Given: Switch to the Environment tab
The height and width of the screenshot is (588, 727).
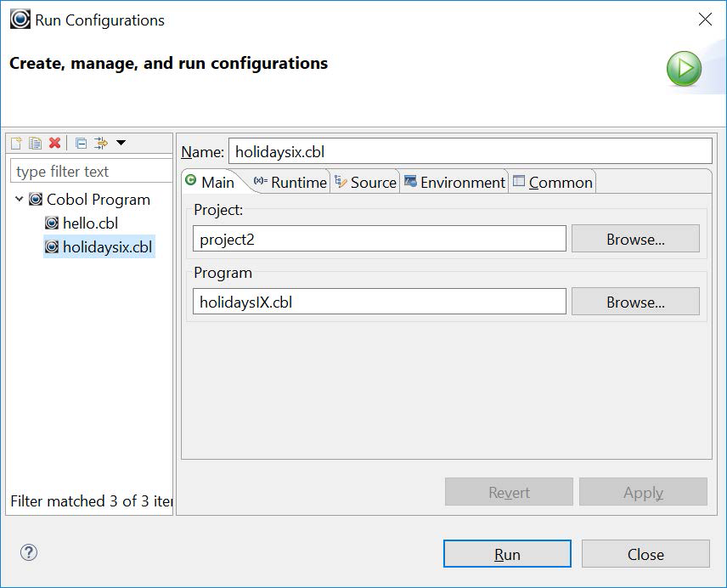Looking at the screenshot, I should tap(454, 183).
